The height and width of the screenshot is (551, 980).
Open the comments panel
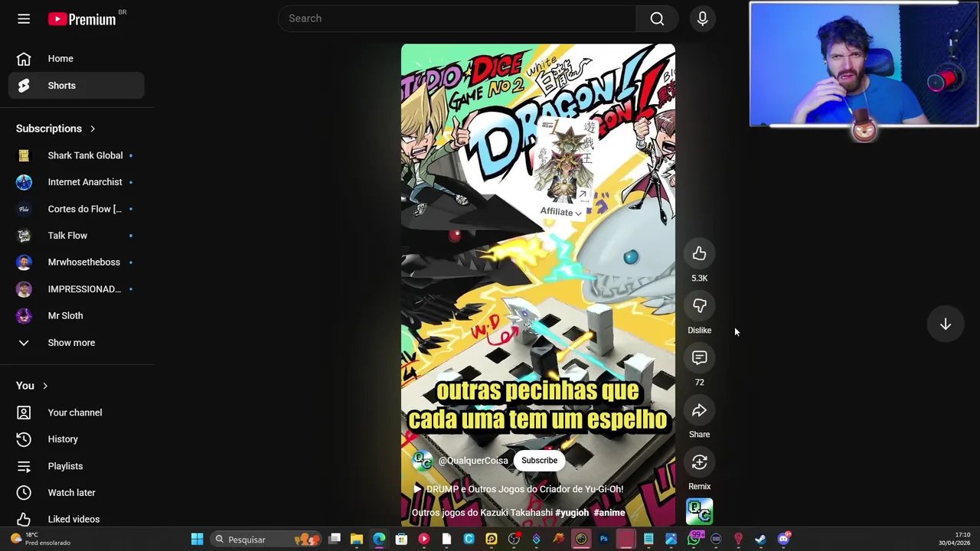tap(699, 358)
